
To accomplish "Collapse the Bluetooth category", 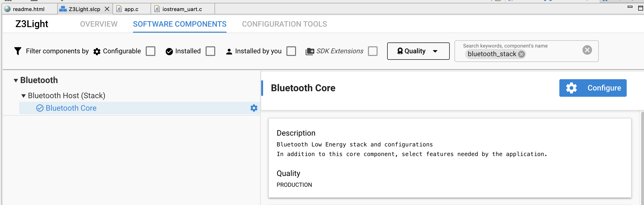I will 16,80.
